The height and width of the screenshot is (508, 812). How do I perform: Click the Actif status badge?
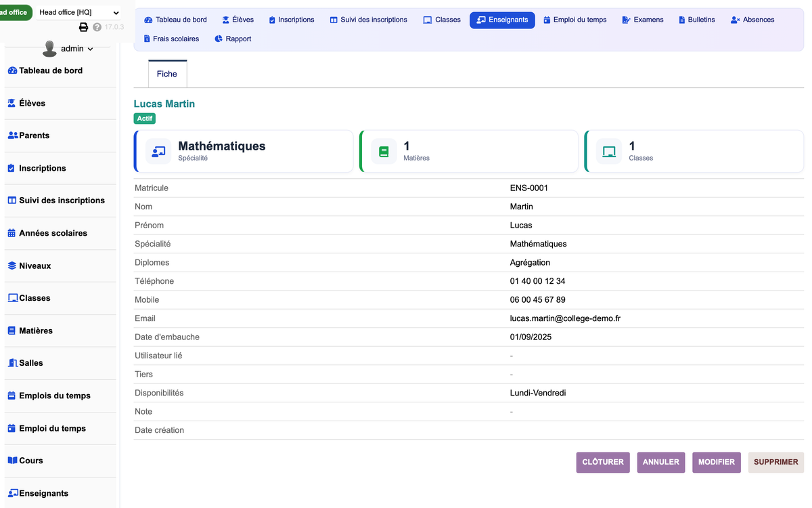pyautogui.click(x=145, y=119)
